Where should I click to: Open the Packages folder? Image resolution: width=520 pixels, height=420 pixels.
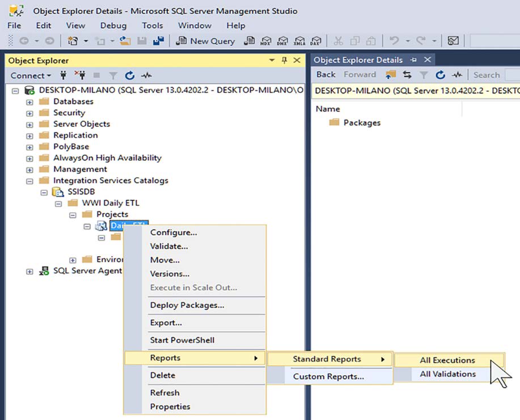(361, 122)
